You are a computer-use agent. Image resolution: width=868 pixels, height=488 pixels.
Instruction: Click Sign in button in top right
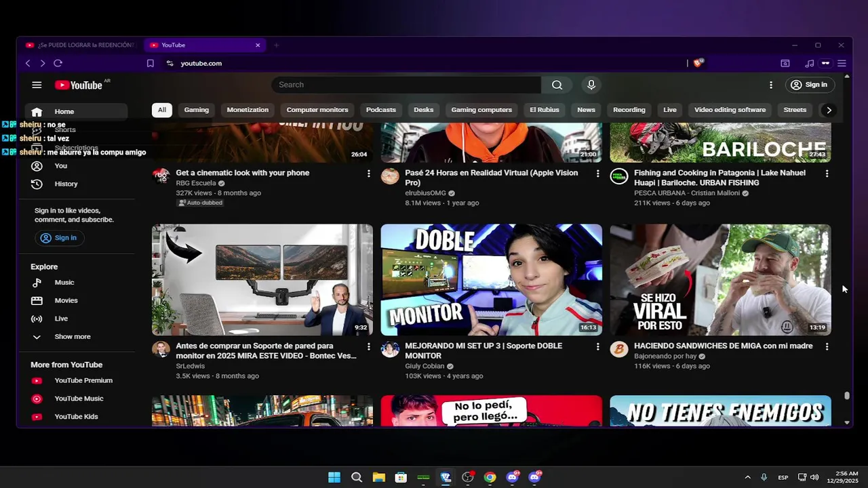point(809,85)
